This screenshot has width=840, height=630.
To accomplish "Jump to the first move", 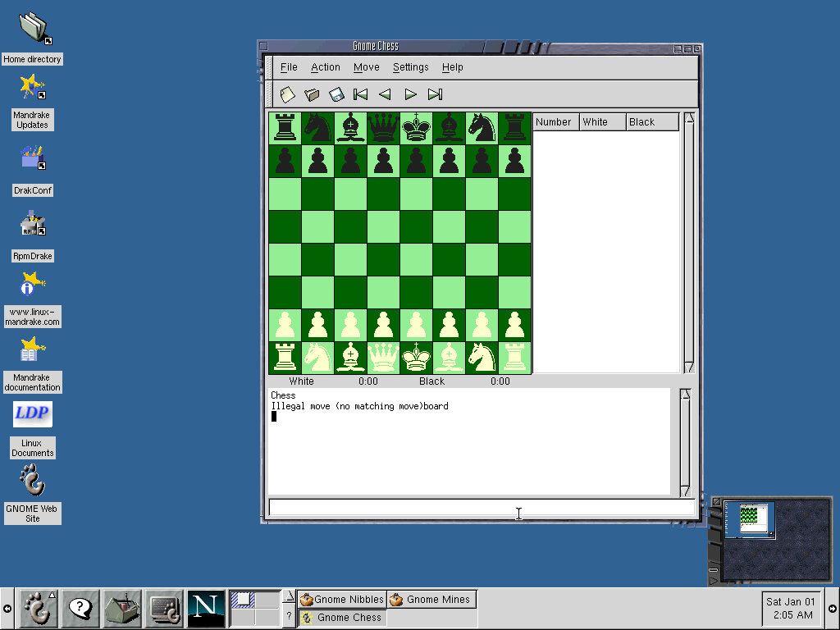I will coord(360,94).
